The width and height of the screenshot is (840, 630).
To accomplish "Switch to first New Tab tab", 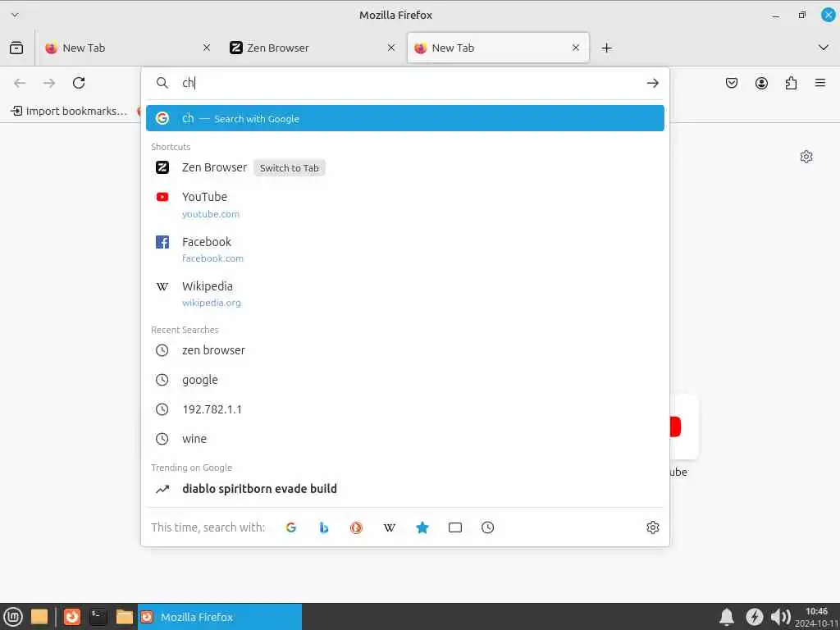I will 127,48.
